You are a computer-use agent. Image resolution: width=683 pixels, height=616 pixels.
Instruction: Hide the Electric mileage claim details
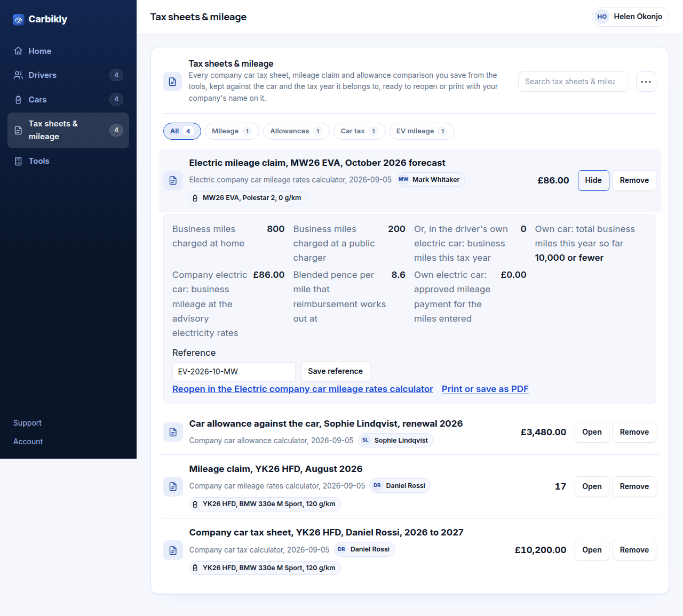(593, 180)
